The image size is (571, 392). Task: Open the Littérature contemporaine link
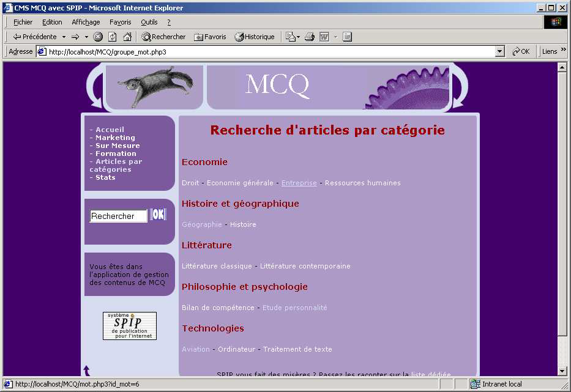coord(305,266)
